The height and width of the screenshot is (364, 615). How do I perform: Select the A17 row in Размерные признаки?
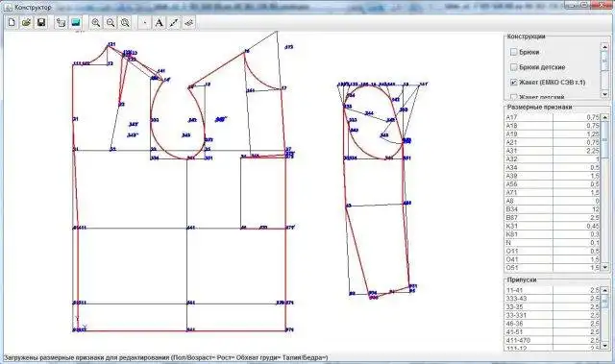(x=553, y=117)
